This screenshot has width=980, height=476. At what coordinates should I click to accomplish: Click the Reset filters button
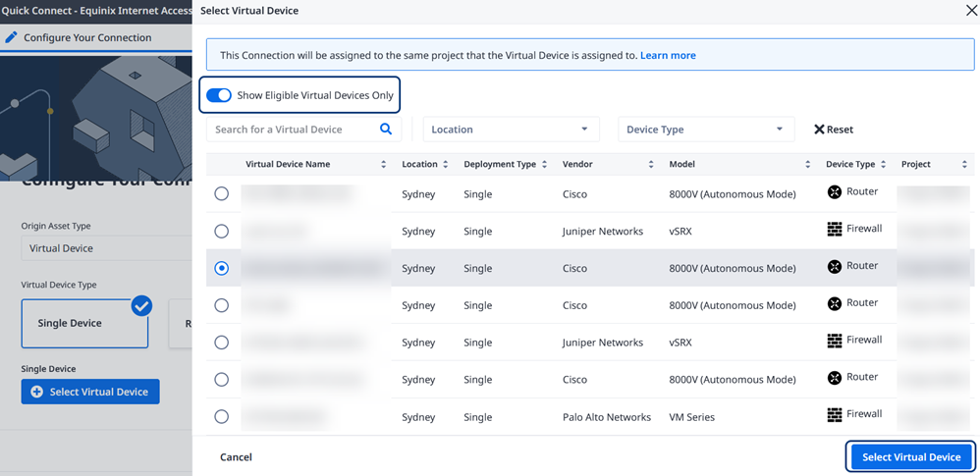click(833, 130)
